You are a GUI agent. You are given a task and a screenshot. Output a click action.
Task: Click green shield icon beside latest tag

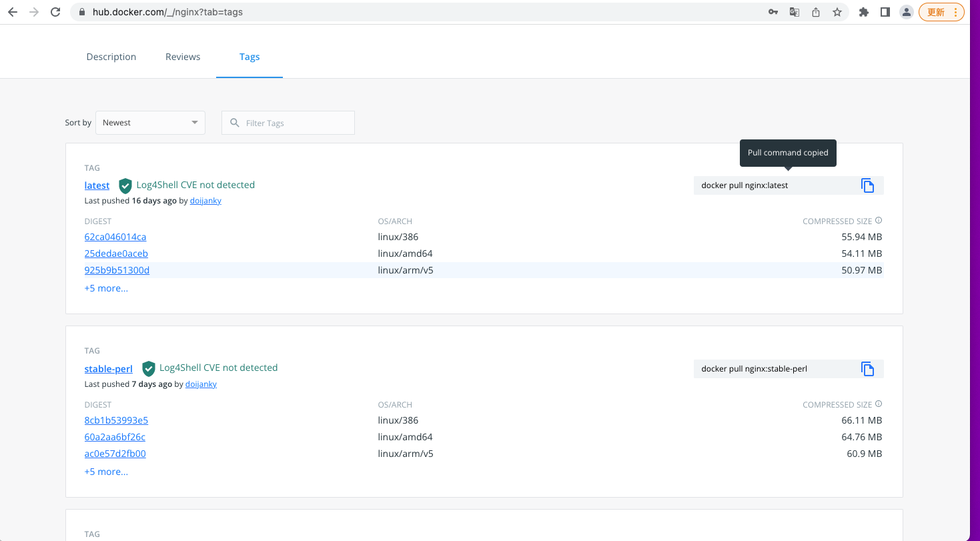[125, 185]
